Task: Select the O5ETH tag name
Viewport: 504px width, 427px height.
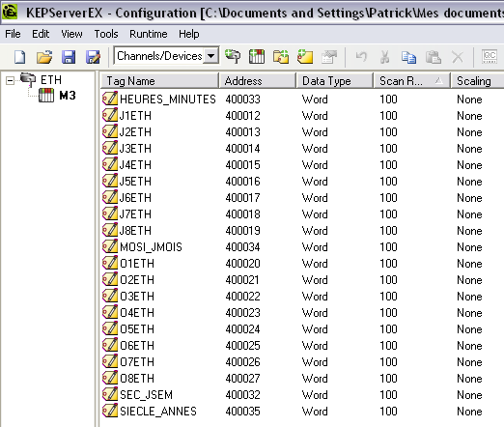Action: coord(137,329)
